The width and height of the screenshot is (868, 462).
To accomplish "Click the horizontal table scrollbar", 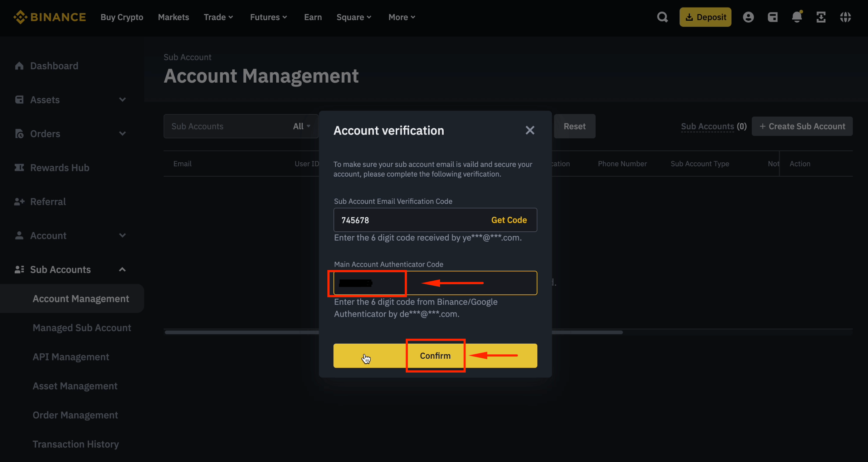I will [587, 332].
